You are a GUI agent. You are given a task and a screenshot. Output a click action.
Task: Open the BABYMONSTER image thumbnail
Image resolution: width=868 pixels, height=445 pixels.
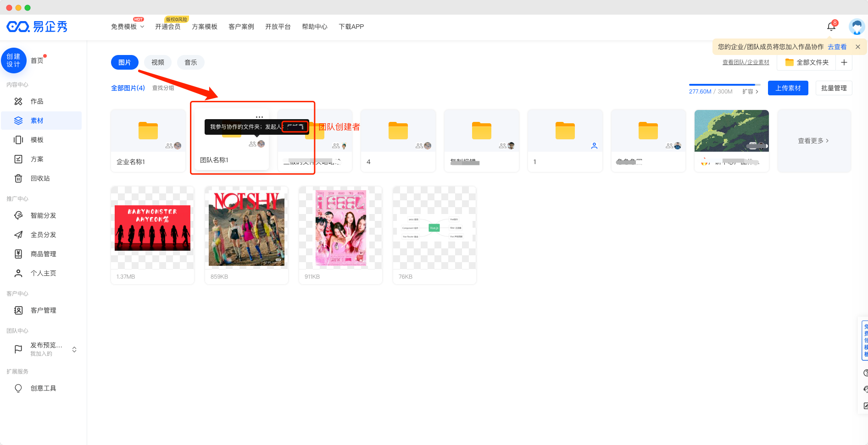tap(152, 228)
